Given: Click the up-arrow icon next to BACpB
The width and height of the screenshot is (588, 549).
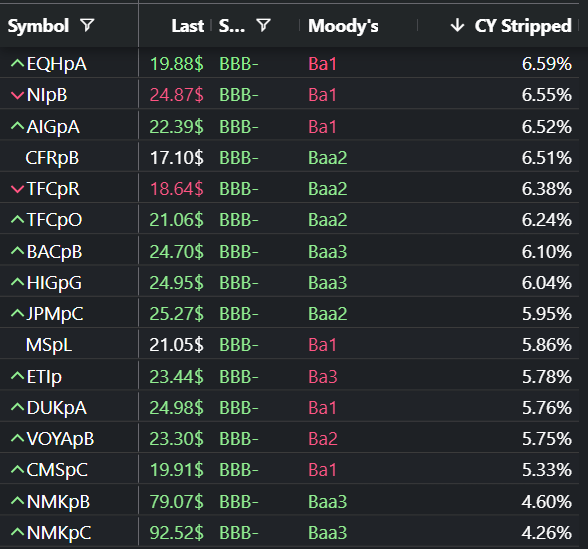Looking at the screenshot, I should 17,251.
